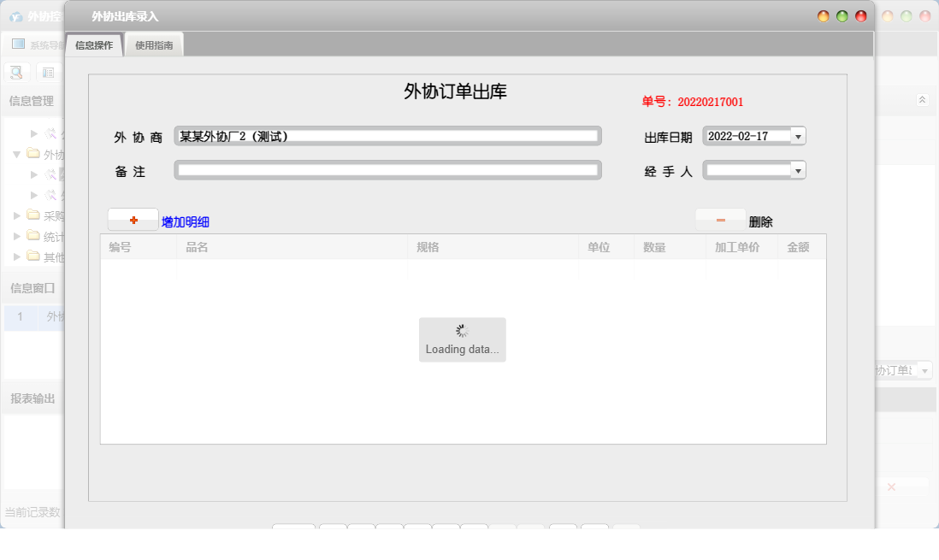Switch to the 信息操作 tab
Image resolution: width=939 pixels, height=560 pixels.
(94, 45)
